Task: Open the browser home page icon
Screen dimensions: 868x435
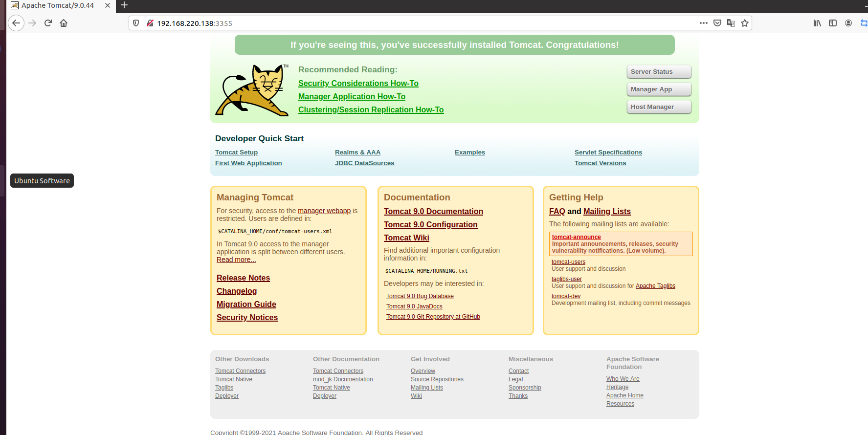Action: coord(64,23)
